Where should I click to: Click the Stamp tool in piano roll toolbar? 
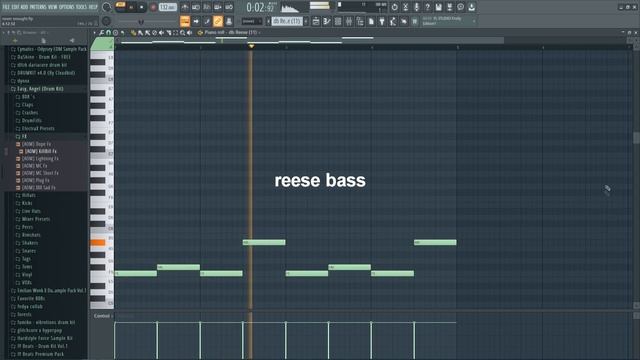tap(116, 32)
